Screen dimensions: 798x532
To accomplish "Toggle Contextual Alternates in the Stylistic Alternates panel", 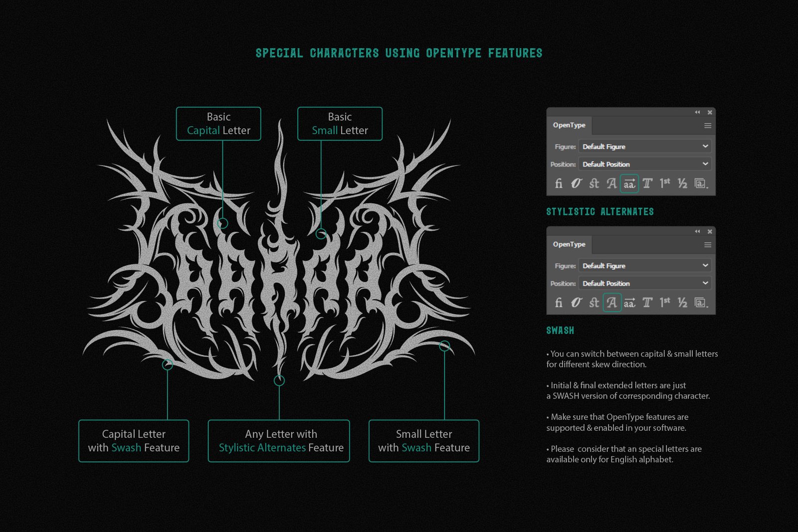I will click(x=576, y=183).
